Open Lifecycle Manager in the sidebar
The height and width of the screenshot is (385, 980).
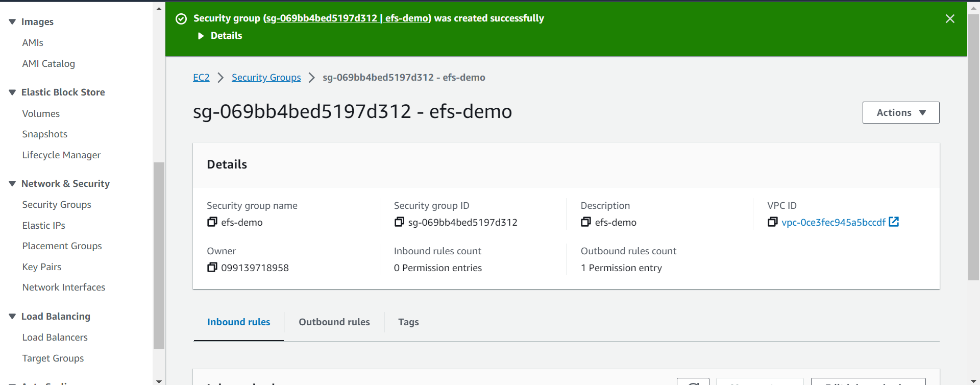tap(61, 155)
